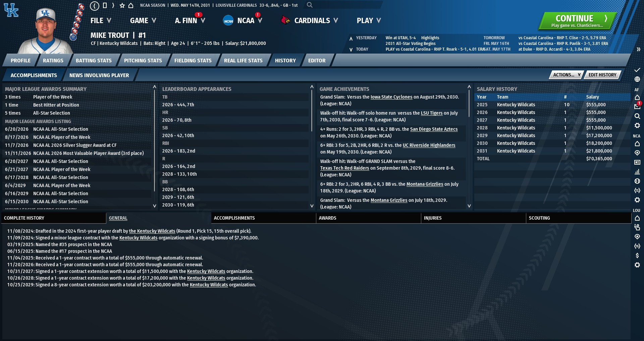
Task: Open the AF home icon in sidebar
Action: (x=637, y=97)
